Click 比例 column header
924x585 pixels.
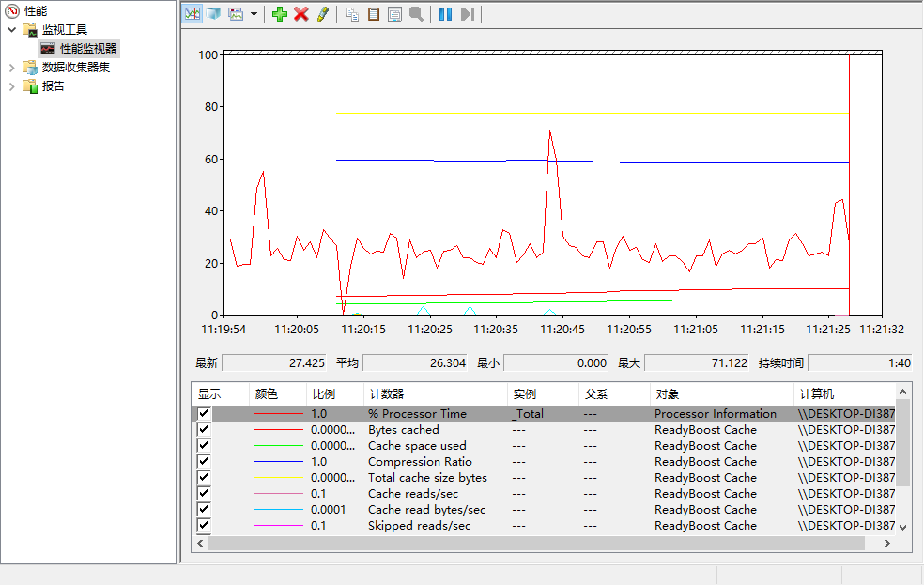[335, 393]
